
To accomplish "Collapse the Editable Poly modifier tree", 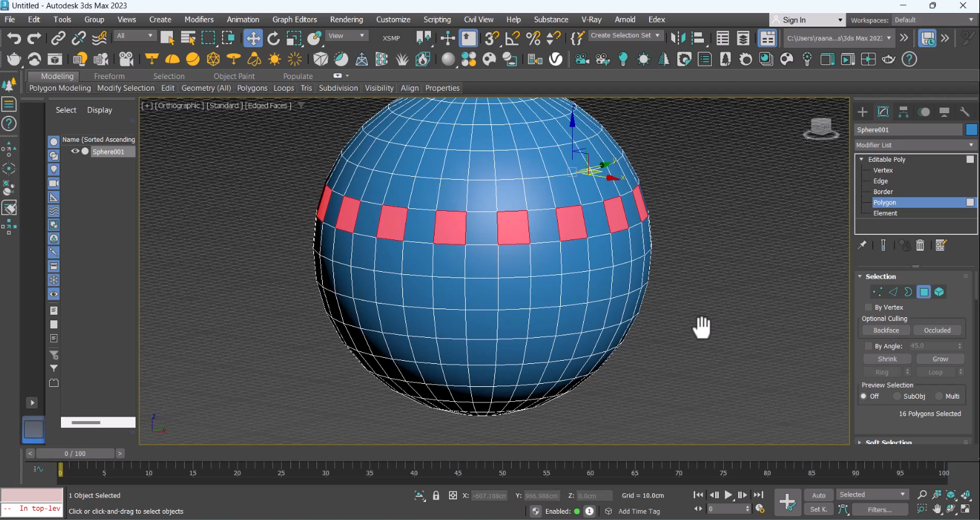I will (861, 160).
